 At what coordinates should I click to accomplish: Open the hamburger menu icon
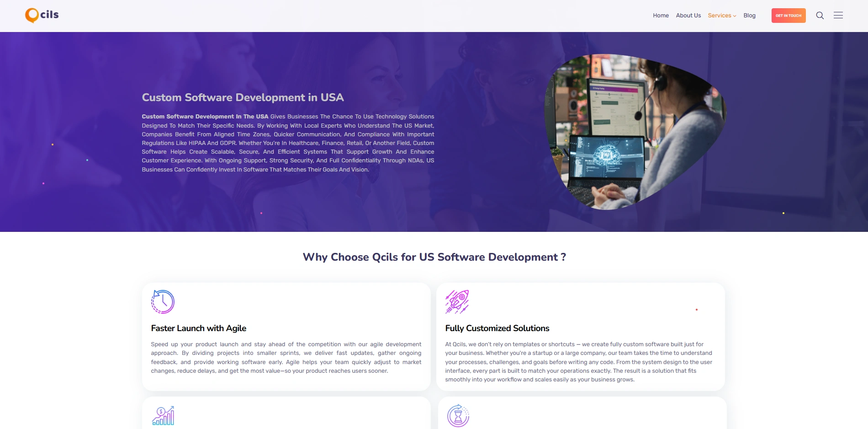pos(838,16)
